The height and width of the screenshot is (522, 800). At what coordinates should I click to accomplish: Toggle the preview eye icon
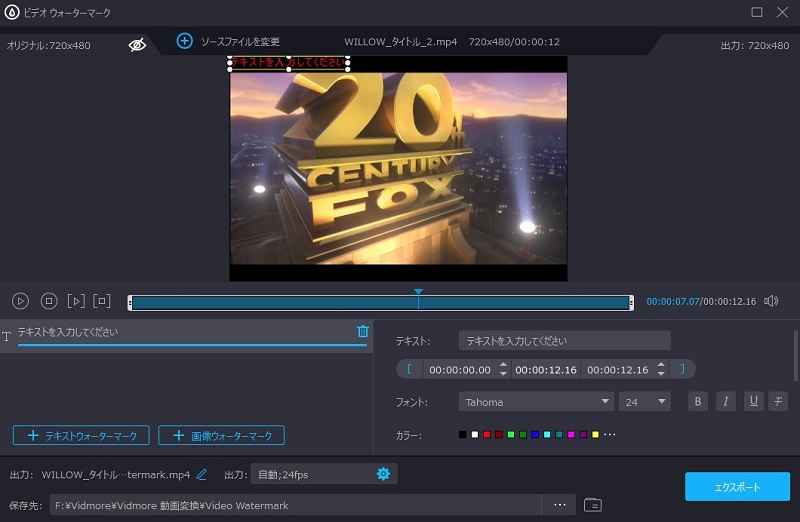[137, 45]
